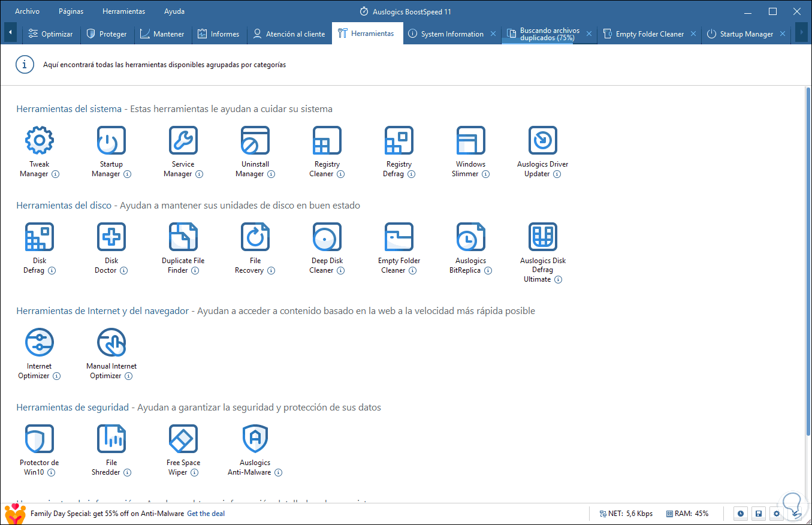Click the left tab-scroll arrow
This screenshot has height=525, width=812.
(x=11, y=33)
